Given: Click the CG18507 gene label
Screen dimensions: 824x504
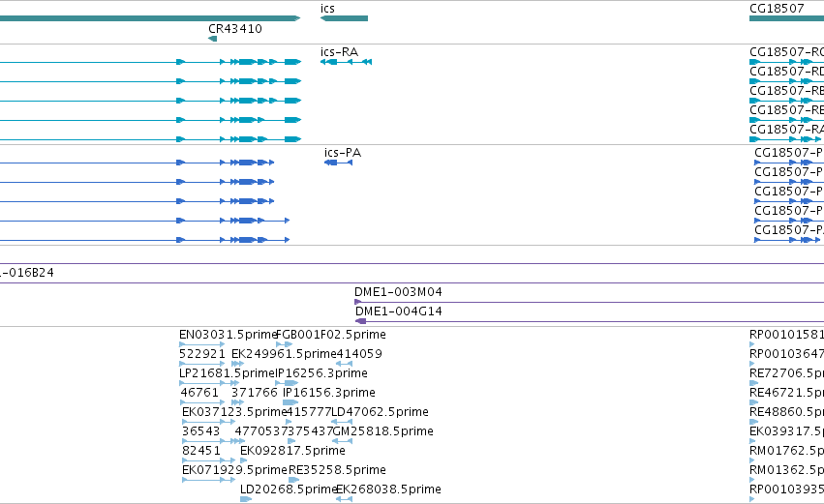Looking at the screenshot, I should pyautogui.click(x=777, y=9).
